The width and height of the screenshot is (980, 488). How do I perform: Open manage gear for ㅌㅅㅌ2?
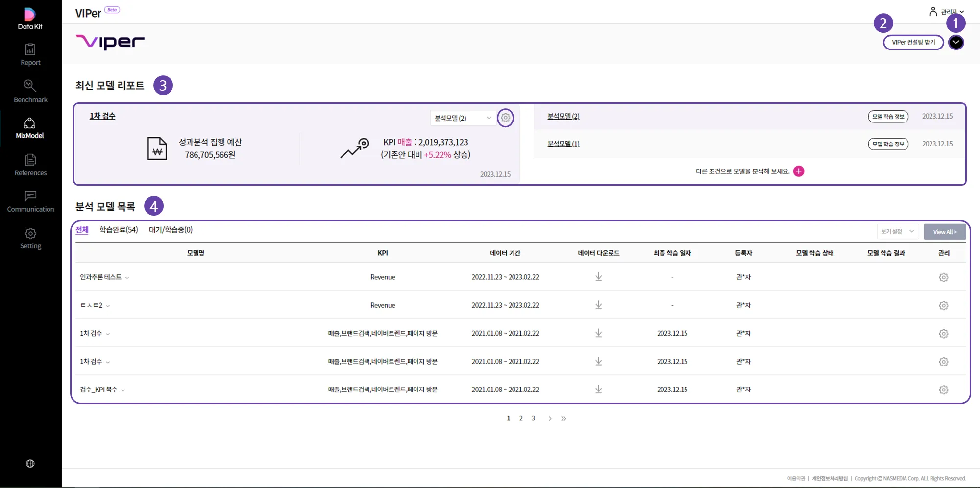click(944, 305)
